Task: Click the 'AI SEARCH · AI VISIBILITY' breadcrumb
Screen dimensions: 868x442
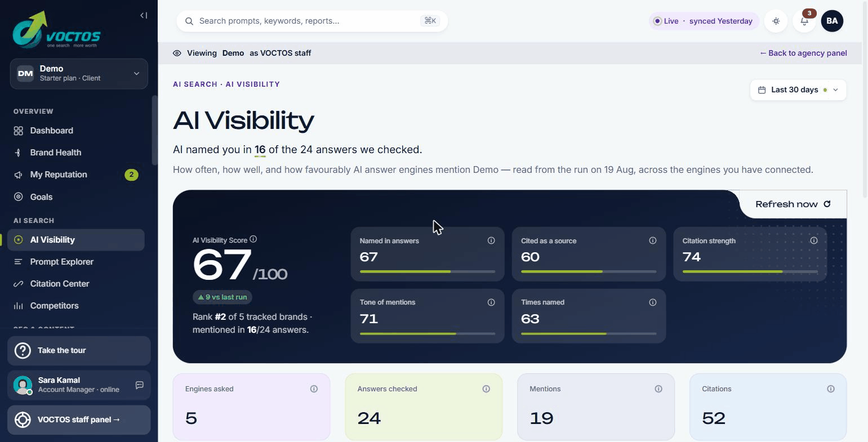Action: (226, 84)
